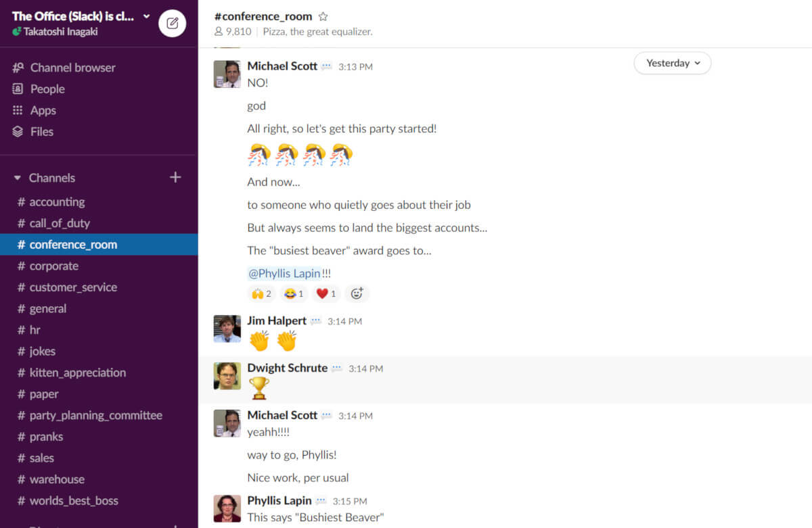
Task: Click the status icon beside Phyllis Lapin's name
Action: [321, 501]
